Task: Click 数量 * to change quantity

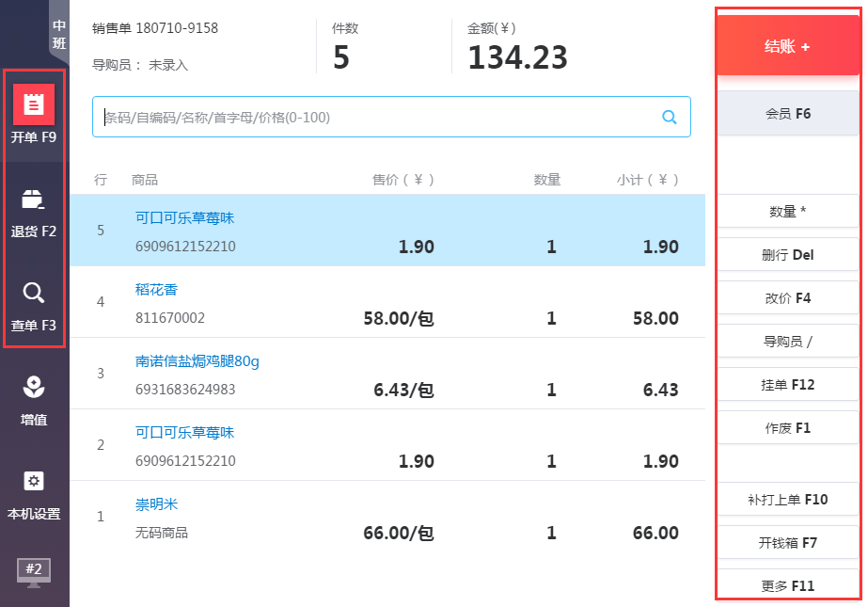Action: pos(788,212)
